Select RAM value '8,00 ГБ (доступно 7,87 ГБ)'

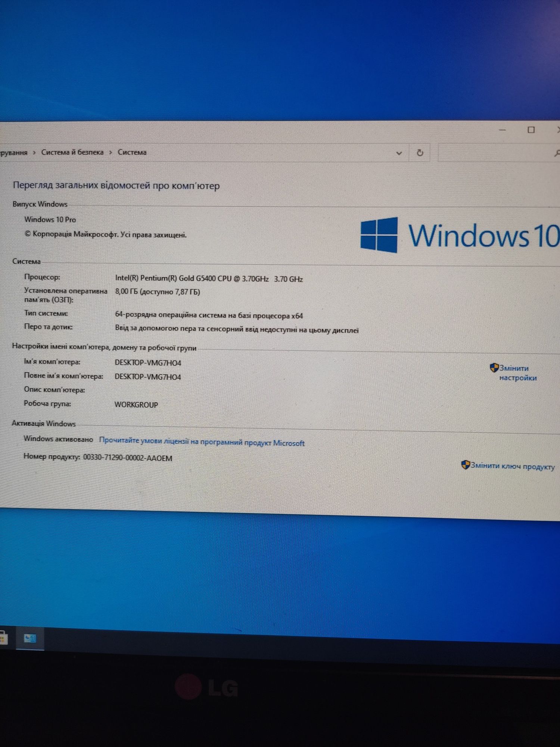tap(158, 292)
